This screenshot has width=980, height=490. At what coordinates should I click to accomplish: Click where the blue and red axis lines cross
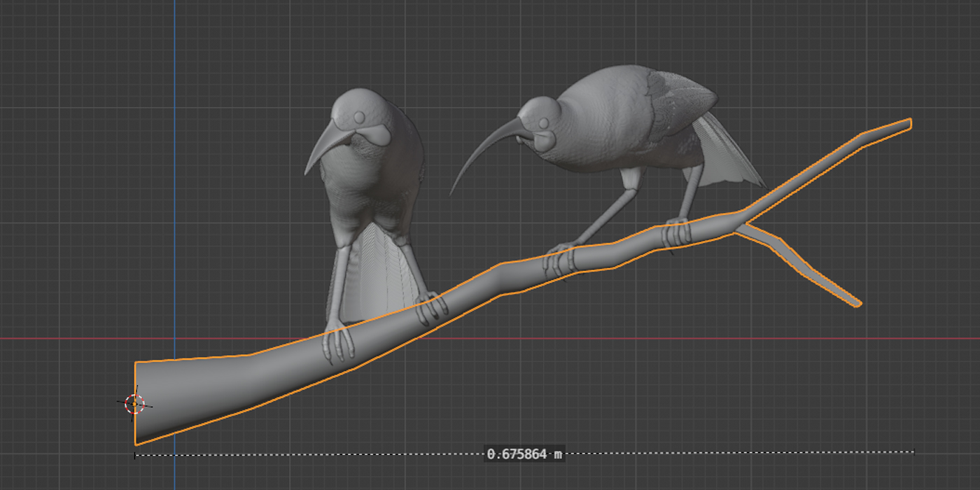click(x=174, y=339)
